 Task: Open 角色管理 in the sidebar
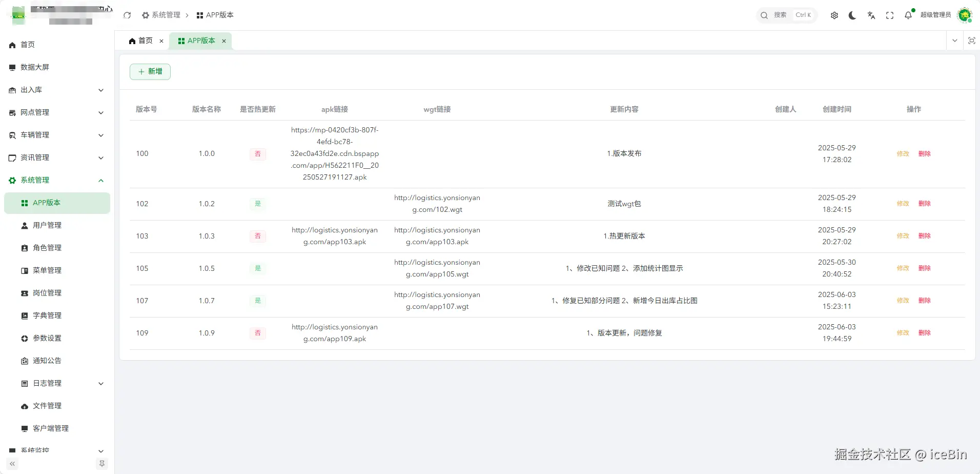pyautogui.click(x=57, y=248)
